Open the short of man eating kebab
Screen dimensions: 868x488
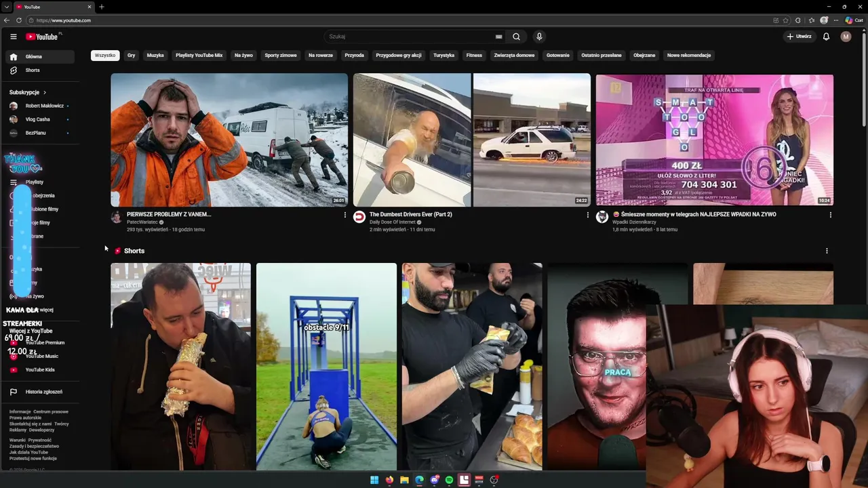180,366
